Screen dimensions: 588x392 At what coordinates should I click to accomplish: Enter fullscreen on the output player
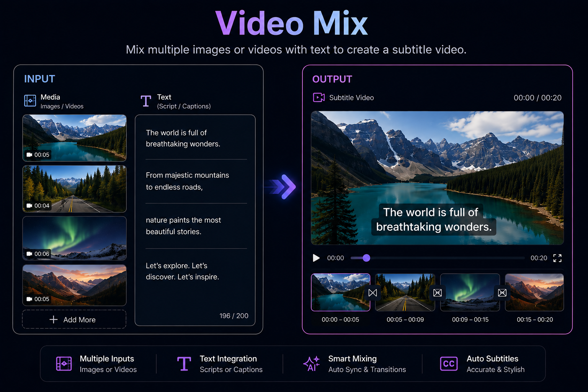point(557,258)
